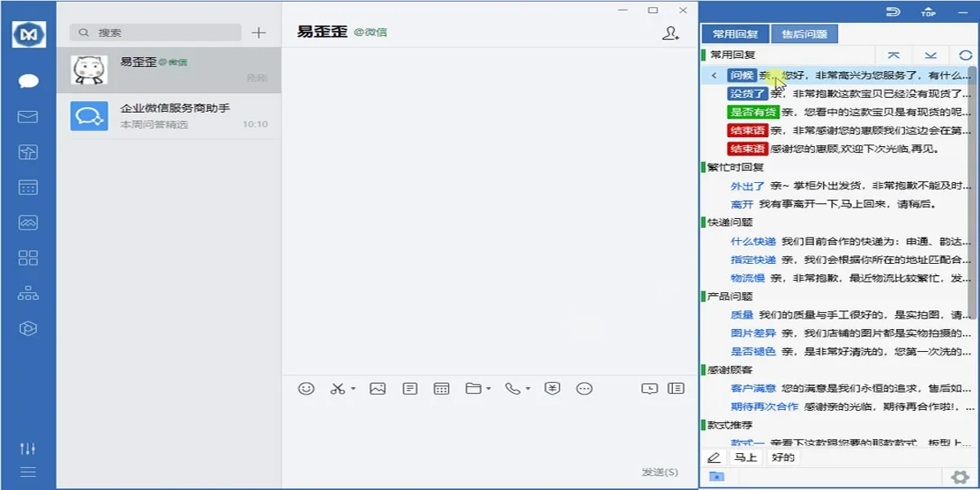
Task: Open the hamburger menu at sidebar bottom
Action: click(x=29, y=472)
